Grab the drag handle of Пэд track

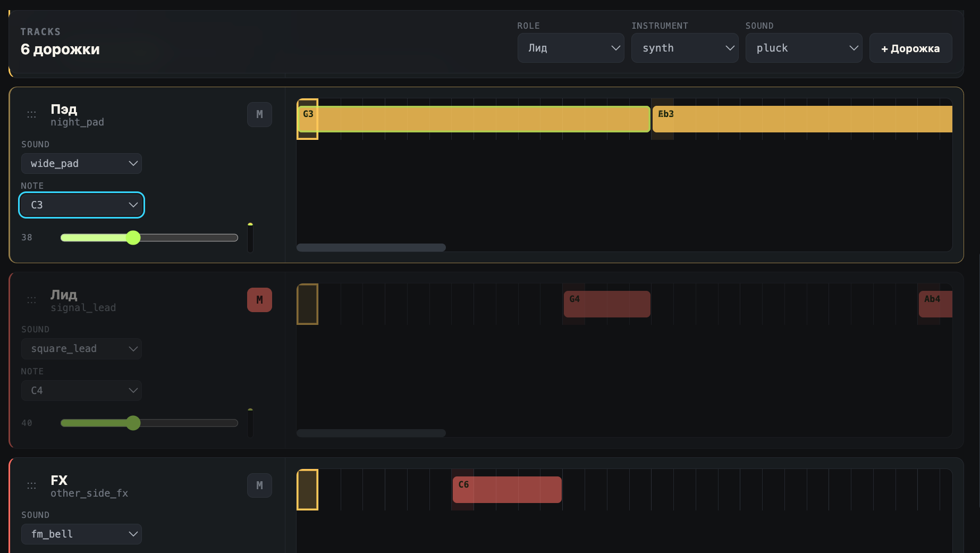click(x=32, y=114)
